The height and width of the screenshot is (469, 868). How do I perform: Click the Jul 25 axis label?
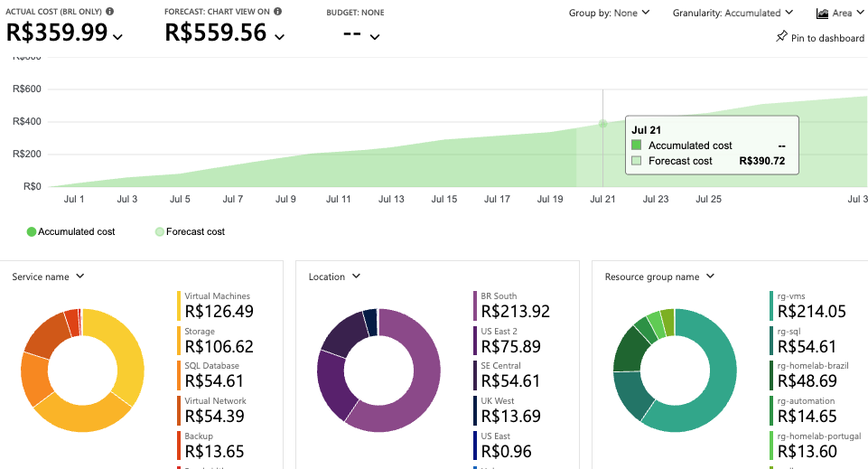tap(708, 199)
